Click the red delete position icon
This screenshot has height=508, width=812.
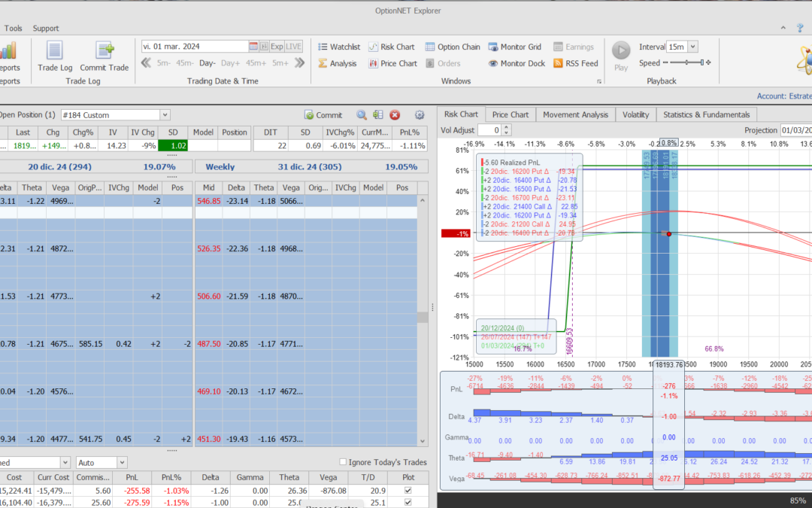pos(395,115)
